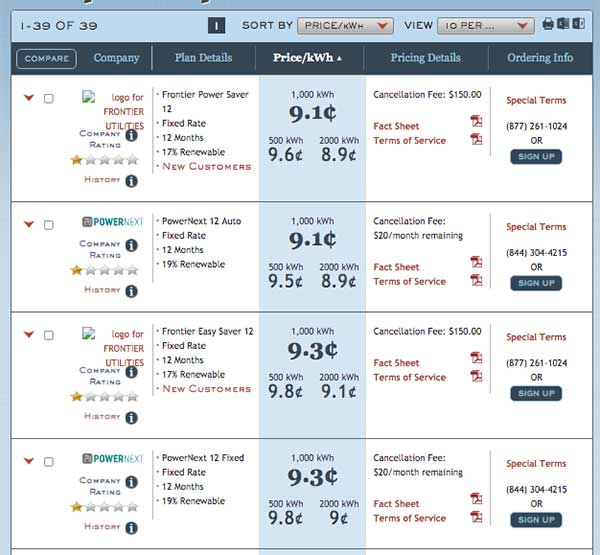The image size is (600, 555).
Task: Open the Sort By Price/kWh dropdown
Action: (x=345, y=26)
